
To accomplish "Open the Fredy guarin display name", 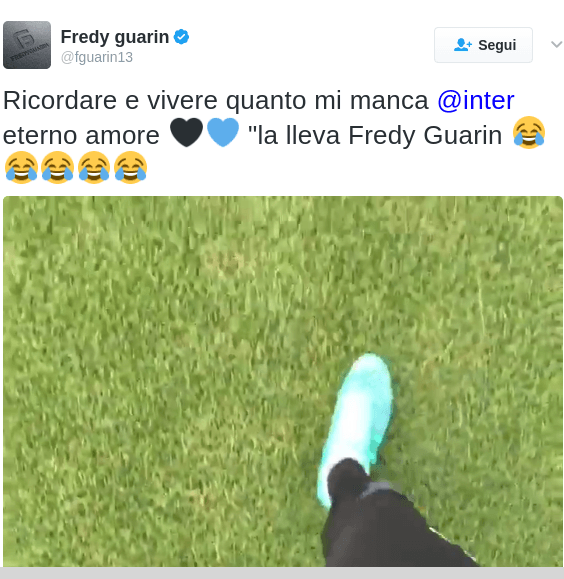I will 115,37.
